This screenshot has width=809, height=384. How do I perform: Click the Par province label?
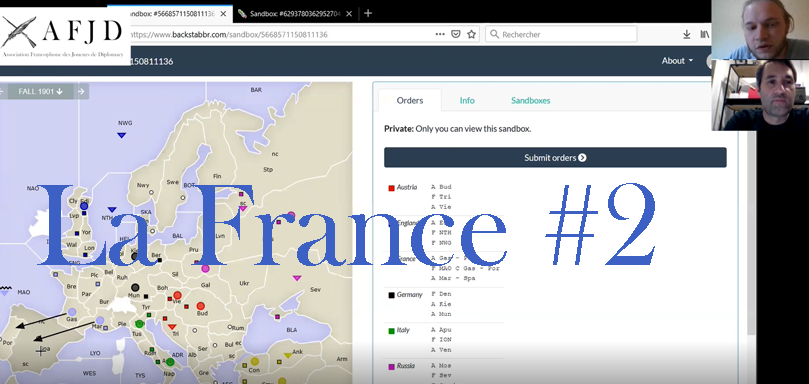[86, 294]
